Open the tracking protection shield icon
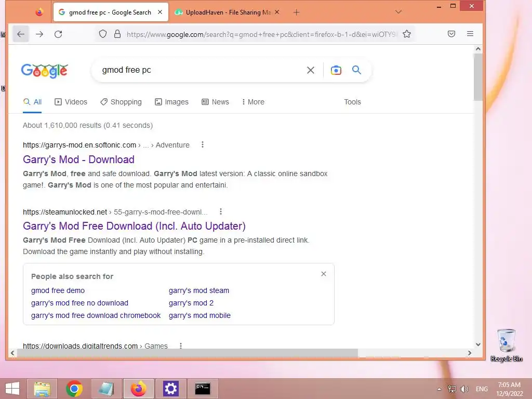The width and height of the screenshot is (532, 399). click(103, 34)
